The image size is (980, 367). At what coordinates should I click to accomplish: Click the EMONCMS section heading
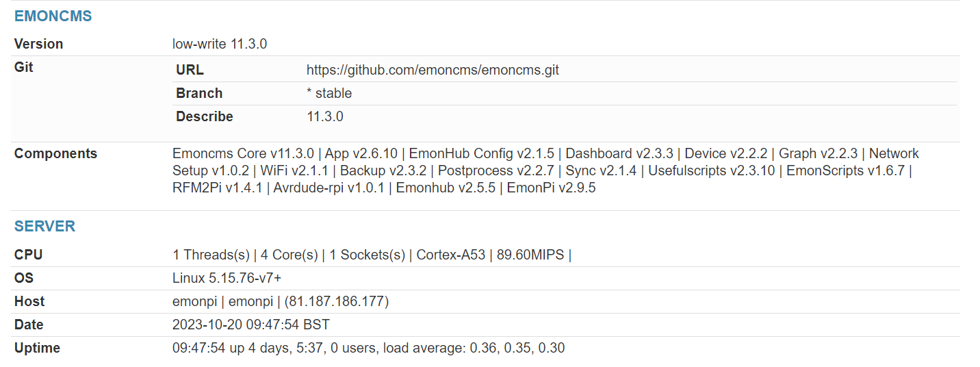pyautogui.click(x=53, y=16)
